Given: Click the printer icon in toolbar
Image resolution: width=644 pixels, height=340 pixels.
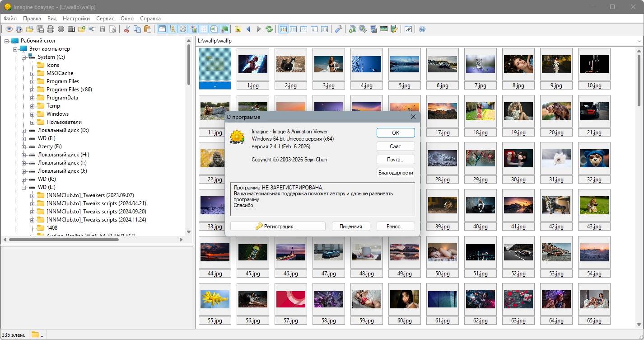Looking at the screenshot, I should coord(51,29).
